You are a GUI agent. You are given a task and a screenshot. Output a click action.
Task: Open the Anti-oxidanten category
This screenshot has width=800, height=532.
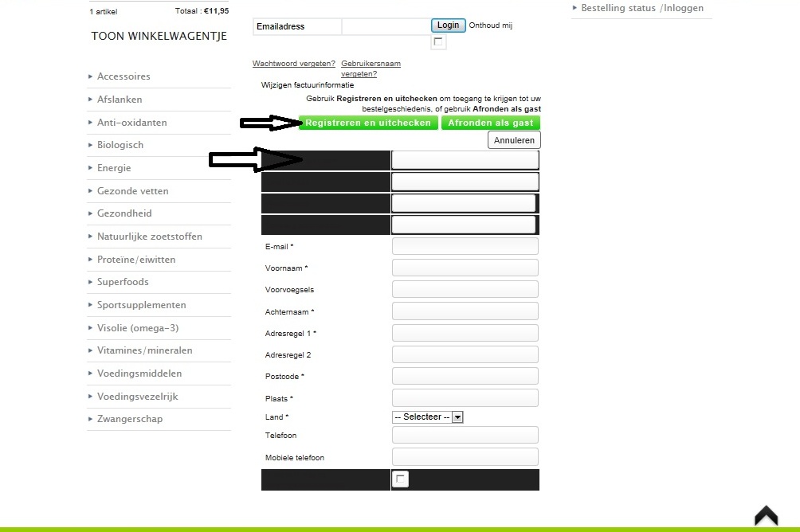coord(131,123)
